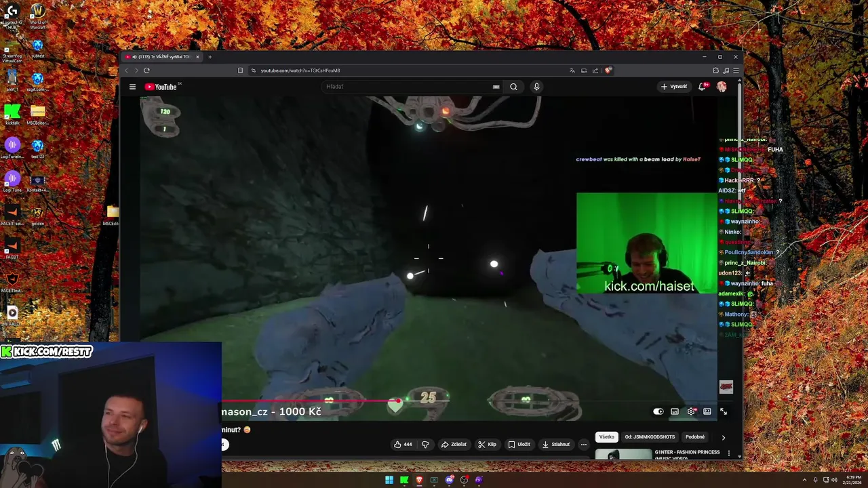
Task: Open the G1NTER Fashion Princess video thumbnail
Action: tap(624, 454)
